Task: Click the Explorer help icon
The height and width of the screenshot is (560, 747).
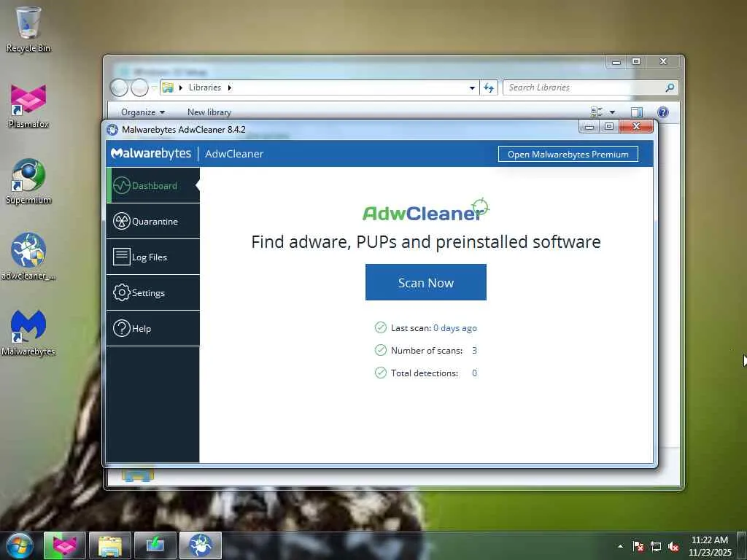Action: coord(662,112)
